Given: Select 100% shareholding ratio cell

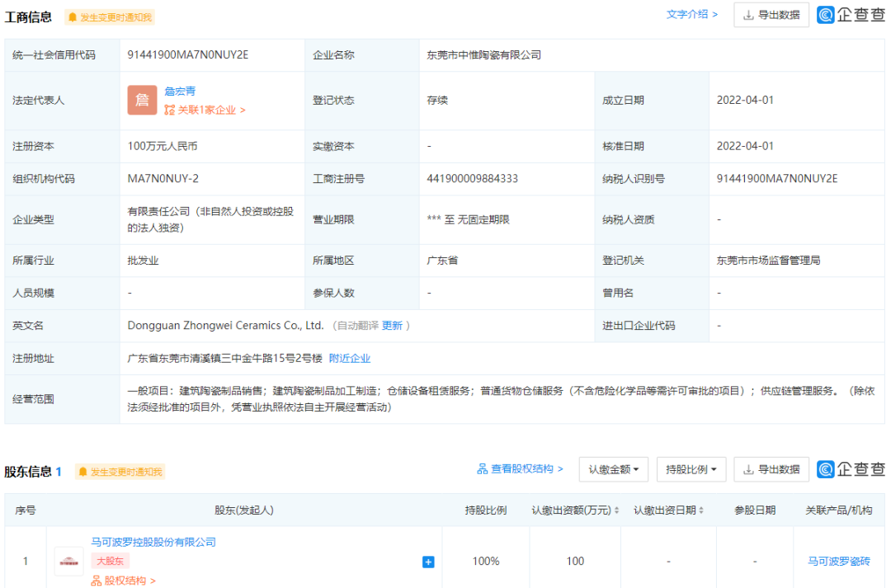Looking at the screenshot, I should 486,562.
